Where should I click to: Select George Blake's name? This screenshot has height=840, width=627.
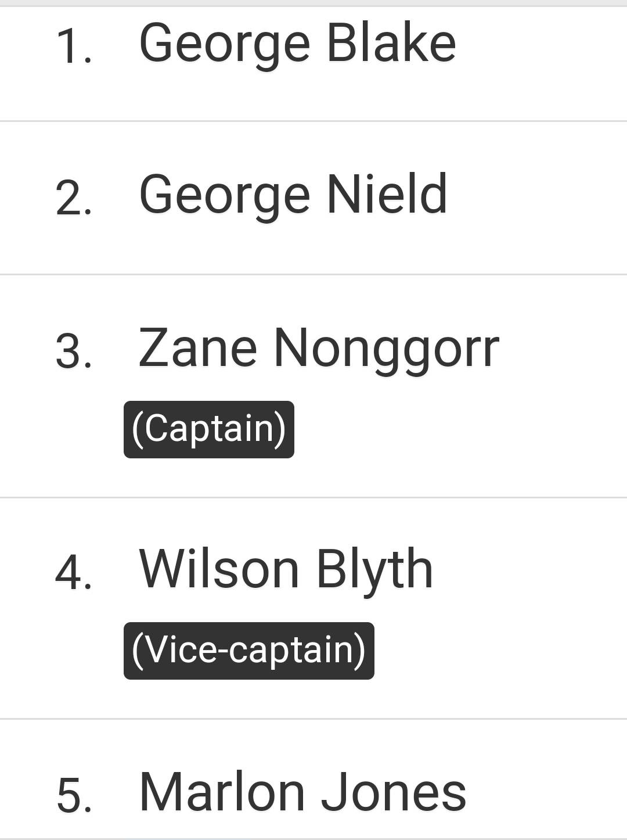[297, 45]
